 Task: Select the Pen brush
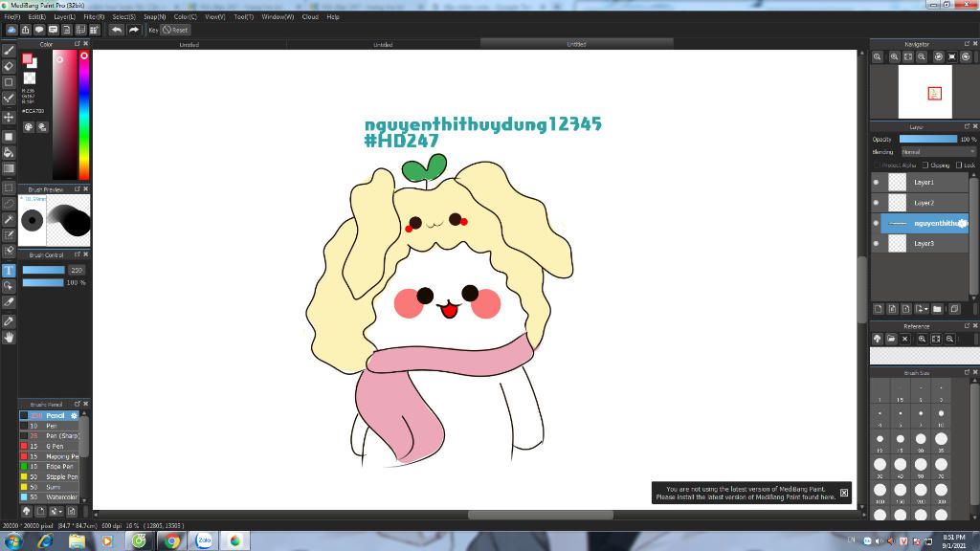[50, 426]
